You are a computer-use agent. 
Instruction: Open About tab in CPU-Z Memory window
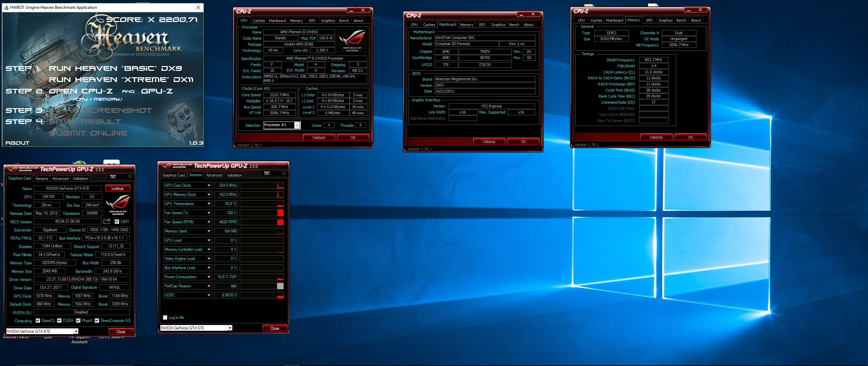click(x=696, y=20)
